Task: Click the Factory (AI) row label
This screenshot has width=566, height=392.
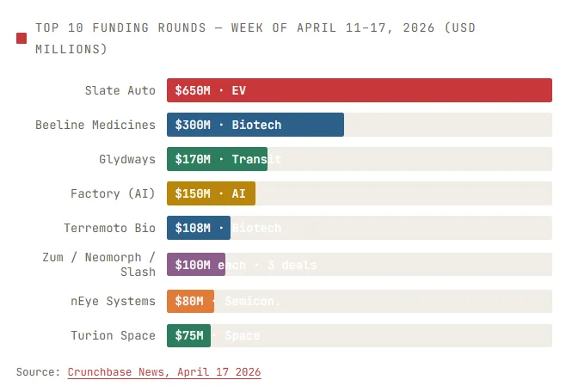Action: tap(113, 193)
